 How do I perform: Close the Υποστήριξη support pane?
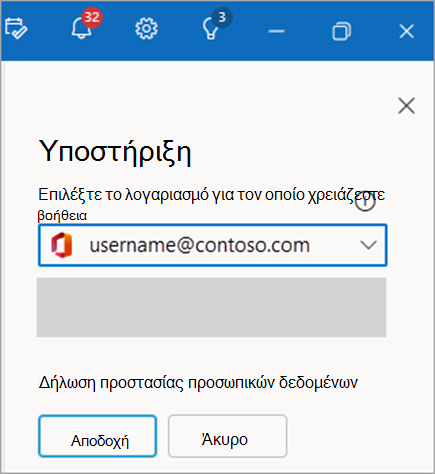(406, 106)
